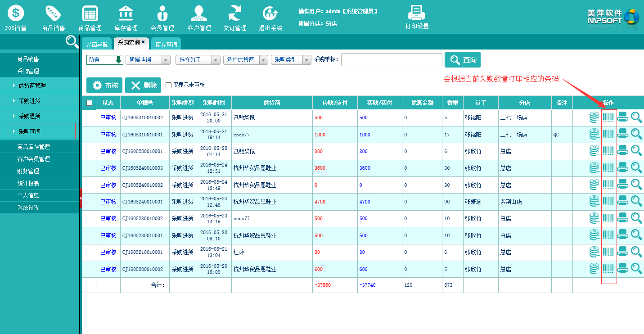Open the POS销售 module
This screenshot has width=644, height=334.
click(16, 18)
